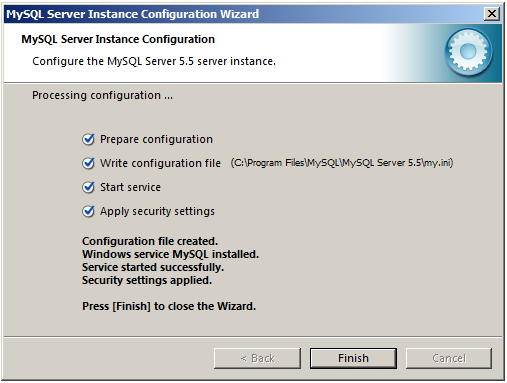Click the Processing configuration status label

(102, 95)
